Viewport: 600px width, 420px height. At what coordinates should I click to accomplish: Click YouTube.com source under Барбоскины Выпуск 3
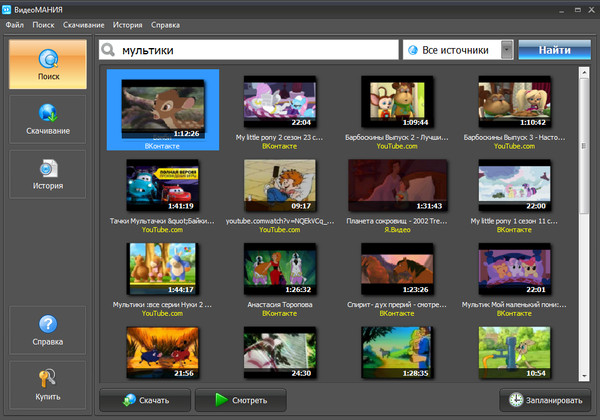(x=514, y=146)
